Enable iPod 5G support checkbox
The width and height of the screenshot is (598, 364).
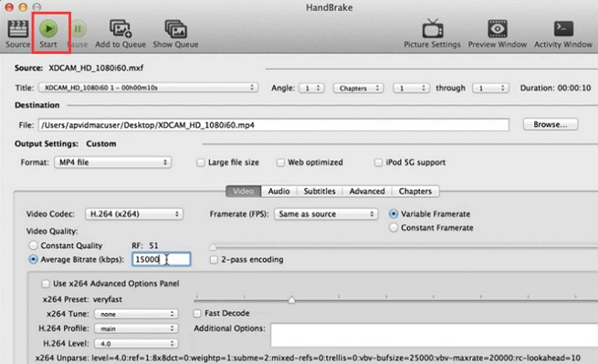378,163
